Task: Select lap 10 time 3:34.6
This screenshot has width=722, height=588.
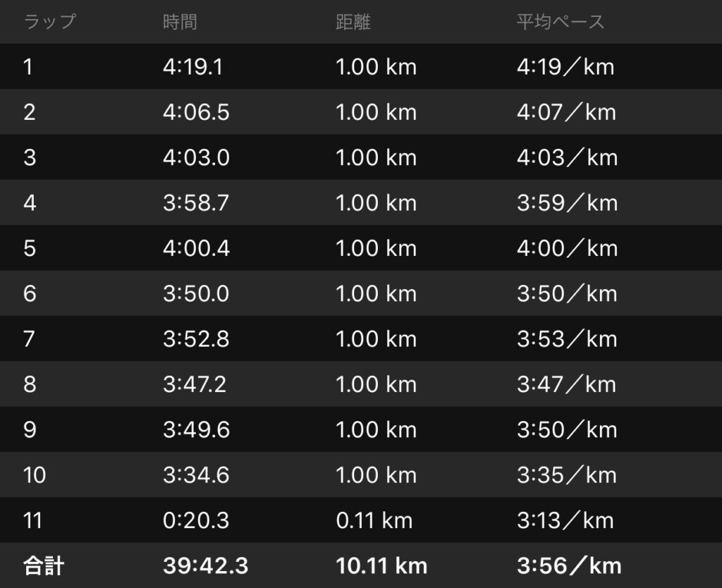Action: click(x=196, y=474)
